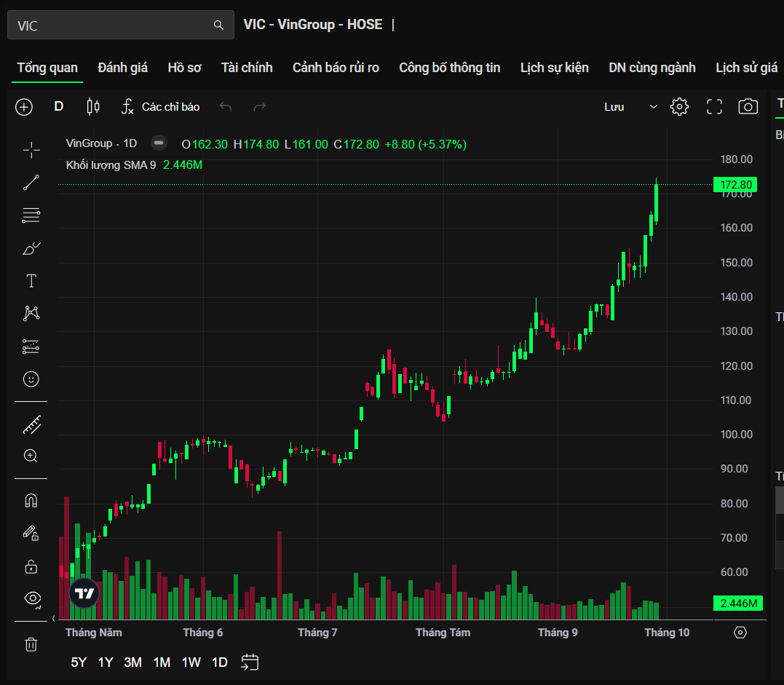This screenshot has height=685, width=784.
Task: Open Công bố thông tin tab
Action: (449, 68)
